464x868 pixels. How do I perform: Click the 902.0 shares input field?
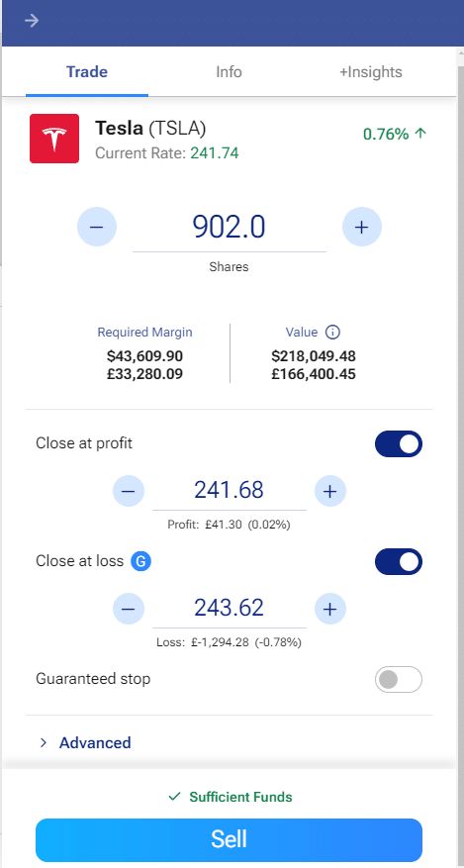[229, 228]
